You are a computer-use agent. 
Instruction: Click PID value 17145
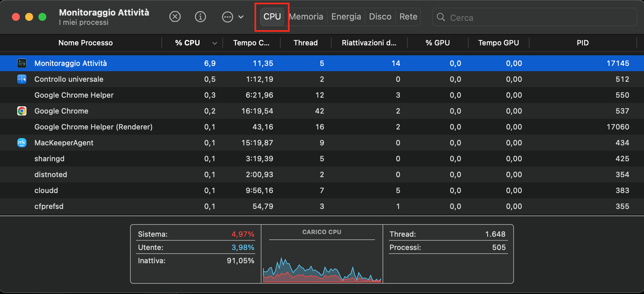(x=618, y=63)
